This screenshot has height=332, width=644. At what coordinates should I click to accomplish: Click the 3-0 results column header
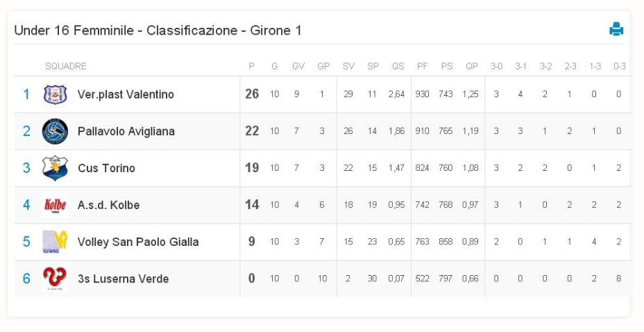(496, 66)
